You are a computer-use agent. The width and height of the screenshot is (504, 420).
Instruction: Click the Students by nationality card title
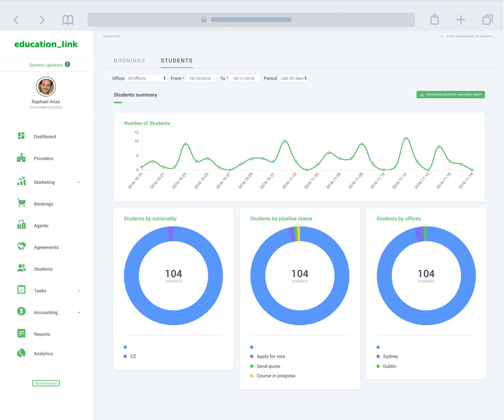150,219
